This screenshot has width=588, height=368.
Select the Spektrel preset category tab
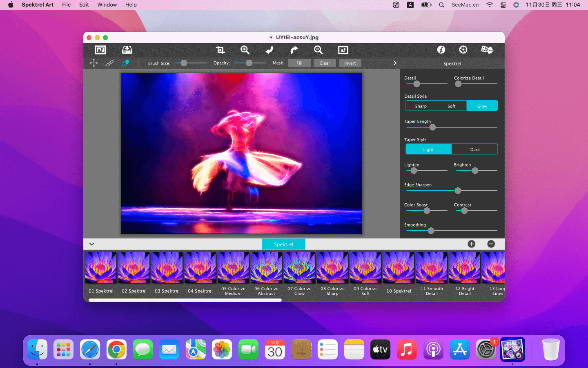click(283, 244)
